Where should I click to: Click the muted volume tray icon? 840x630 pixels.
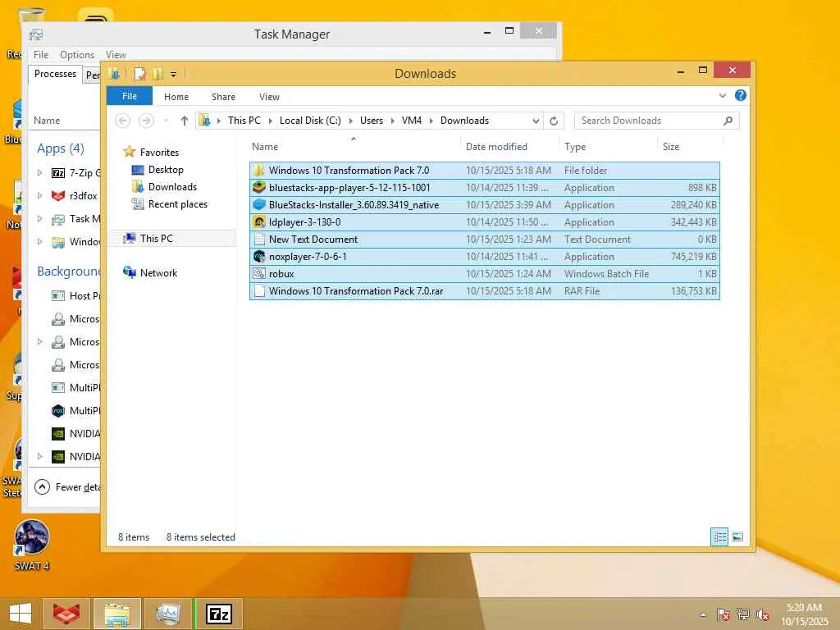762,614
